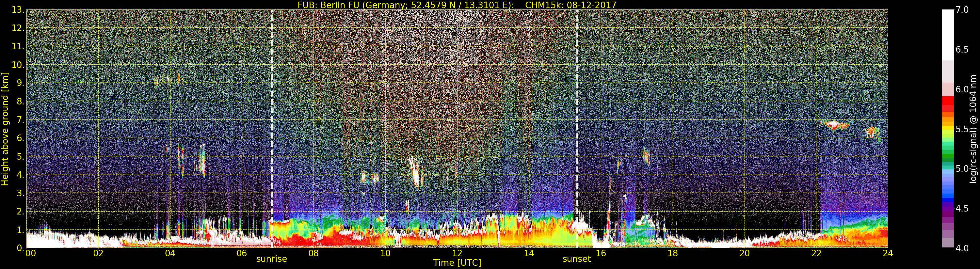The image size is (980, 269).
Task: Select height tick '0.' on the y-axis
Action: pos(21,248)
